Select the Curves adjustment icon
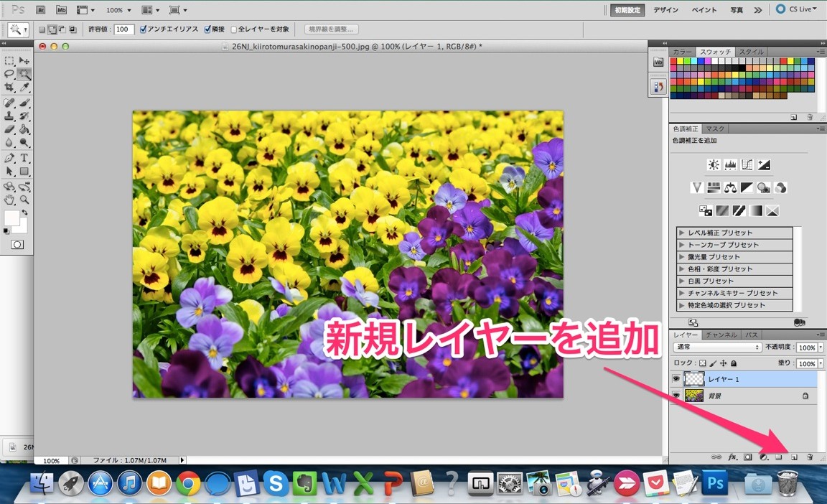Image resolution: width=827 pixels, height=504 pixels. [x=747, y=164]
